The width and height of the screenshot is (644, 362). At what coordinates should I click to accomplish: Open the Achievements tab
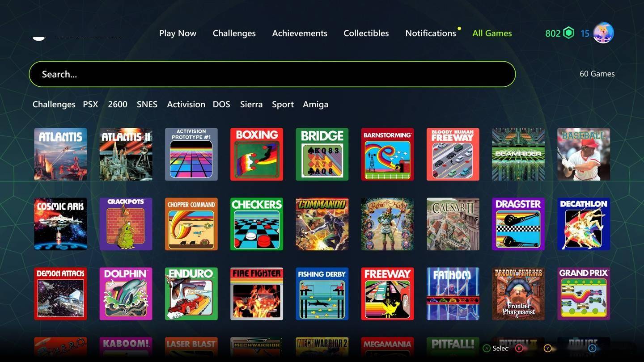[x=300, y=33]
